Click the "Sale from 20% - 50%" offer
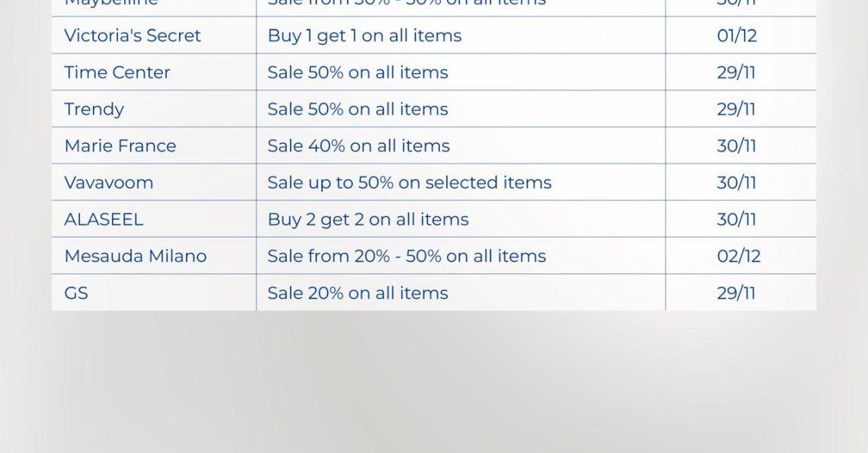Viewport: 868px width, 453px height. (407, 256)
